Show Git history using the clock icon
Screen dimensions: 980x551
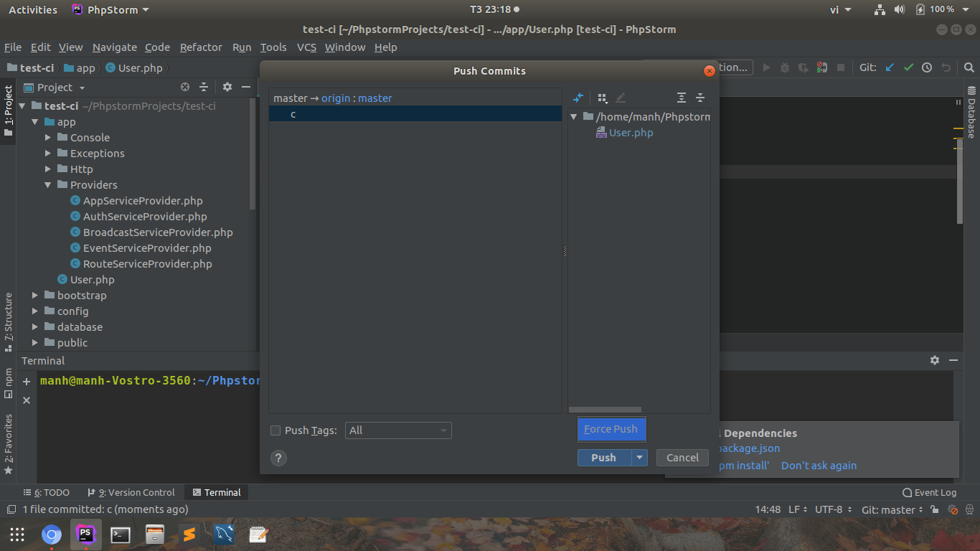(927, 67)
